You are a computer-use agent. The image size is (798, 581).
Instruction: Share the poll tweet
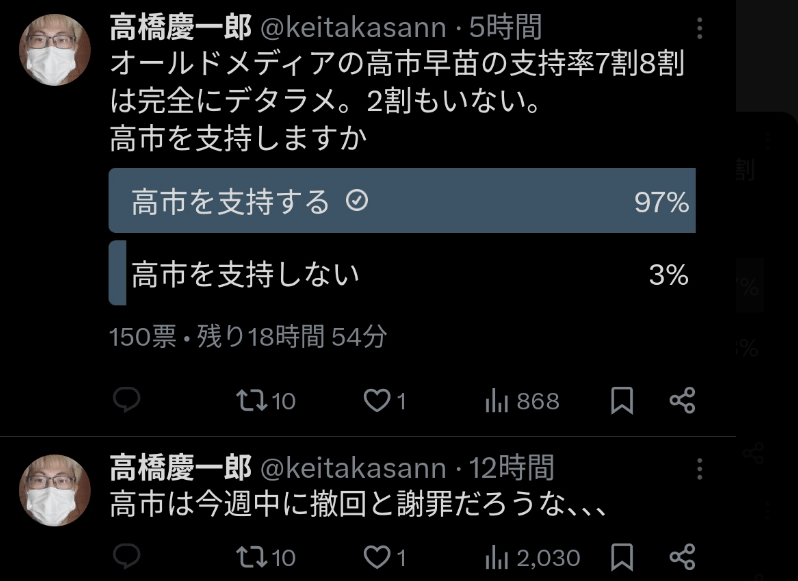pos(682,401)
